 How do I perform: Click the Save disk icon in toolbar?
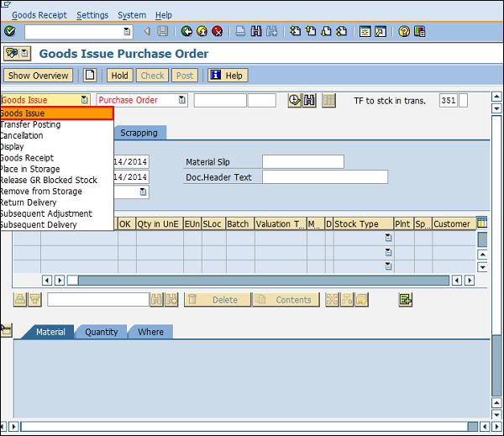pos(163,31)
